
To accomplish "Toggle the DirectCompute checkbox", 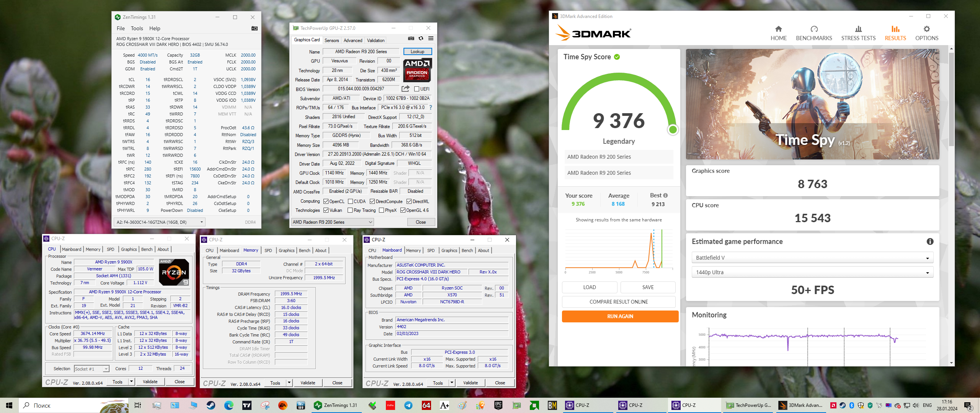I will point(372,202).
